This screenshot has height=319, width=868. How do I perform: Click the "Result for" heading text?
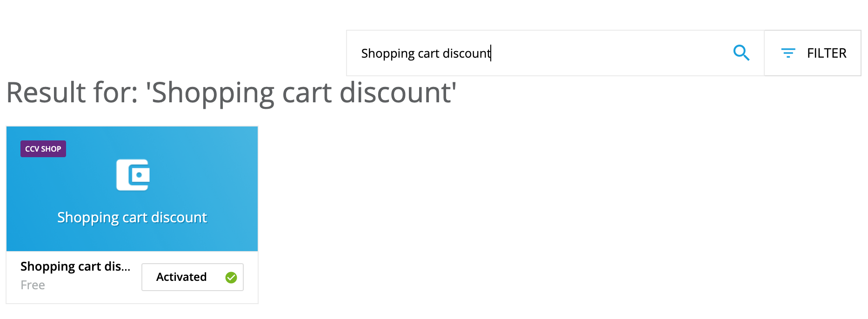point(72,92)
